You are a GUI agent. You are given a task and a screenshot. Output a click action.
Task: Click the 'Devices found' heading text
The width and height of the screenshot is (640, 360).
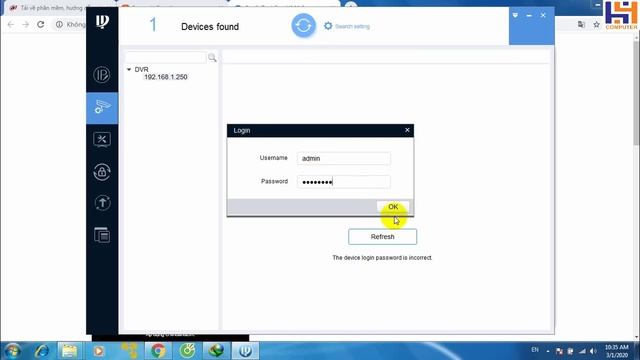[x=210, y=27]
